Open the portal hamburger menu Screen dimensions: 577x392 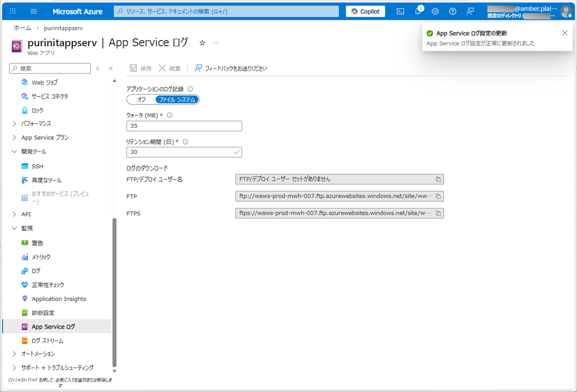click(34, 11)
